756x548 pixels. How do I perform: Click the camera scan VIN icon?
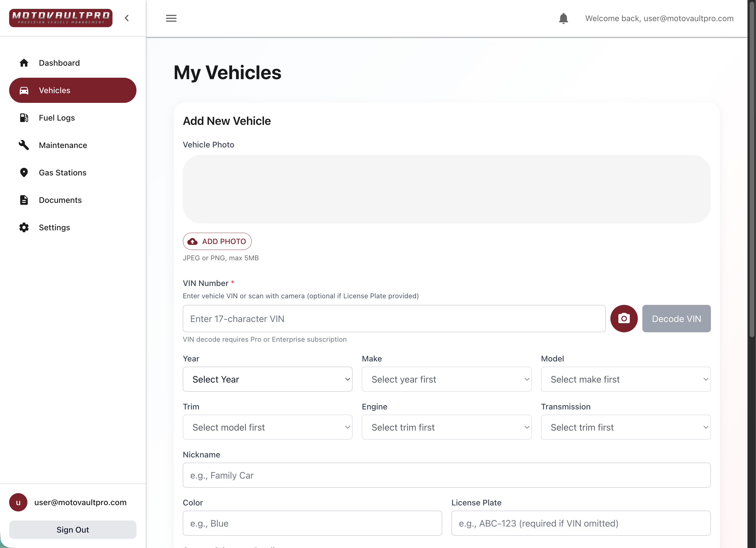(x=623, y=319)
